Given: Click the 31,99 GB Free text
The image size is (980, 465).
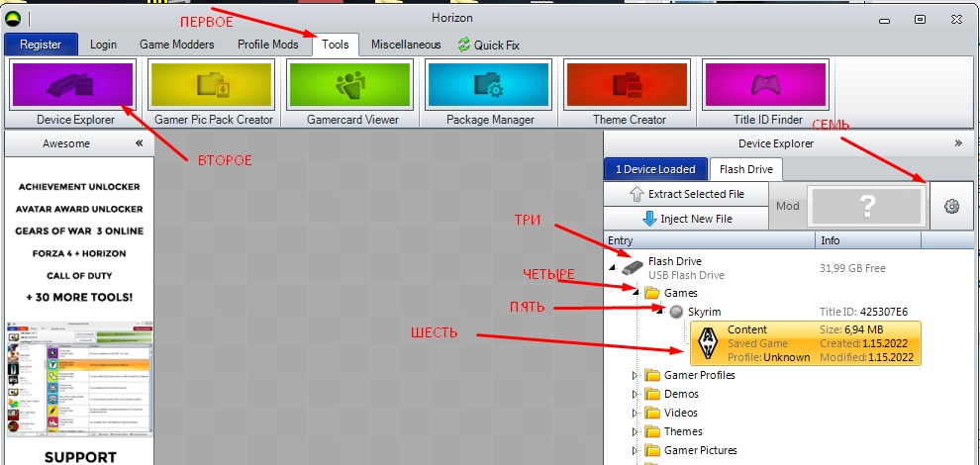Looking at the screenshot, I should 852,268.
